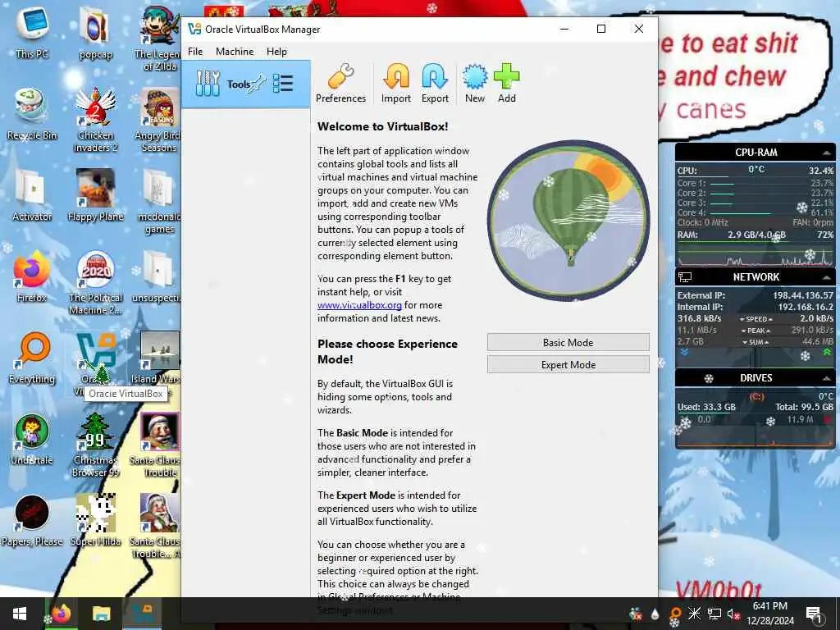Choose Expert Mode
This screenshot has height=630, width=840.
click(568, 364)
